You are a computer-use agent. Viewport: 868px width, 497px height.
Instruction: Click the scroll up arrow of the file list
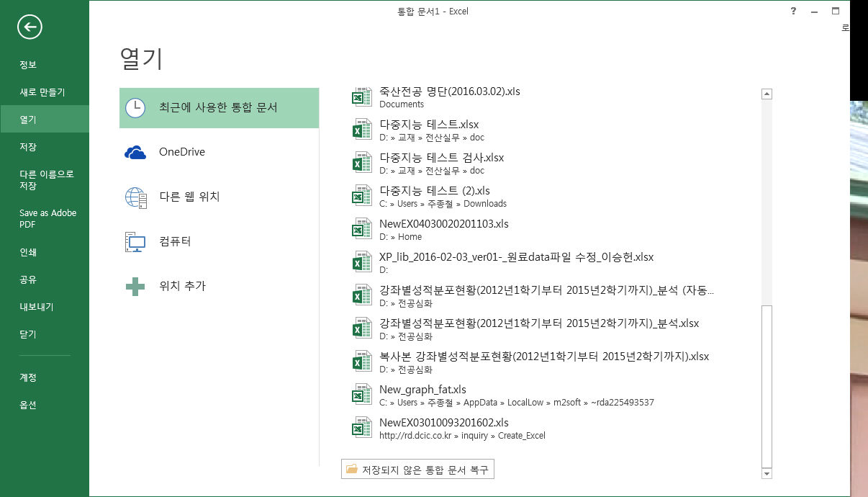click(x=767, y=94)
